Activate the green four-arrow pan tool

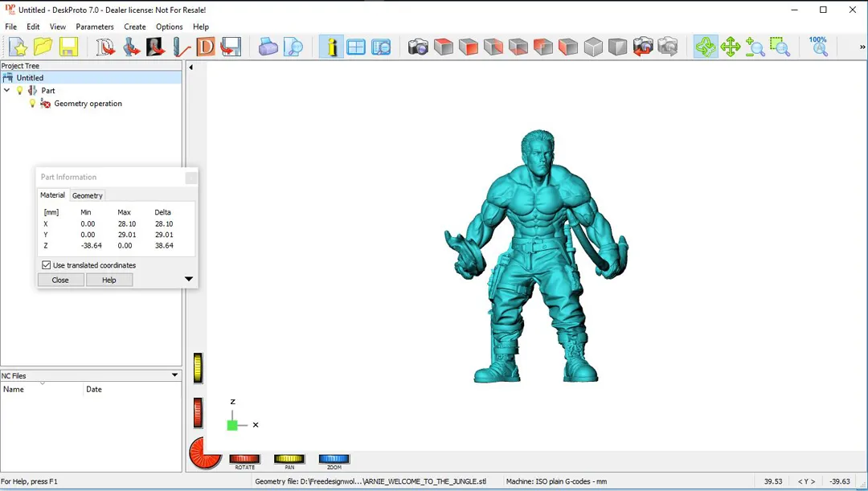(x=730, y=47)
